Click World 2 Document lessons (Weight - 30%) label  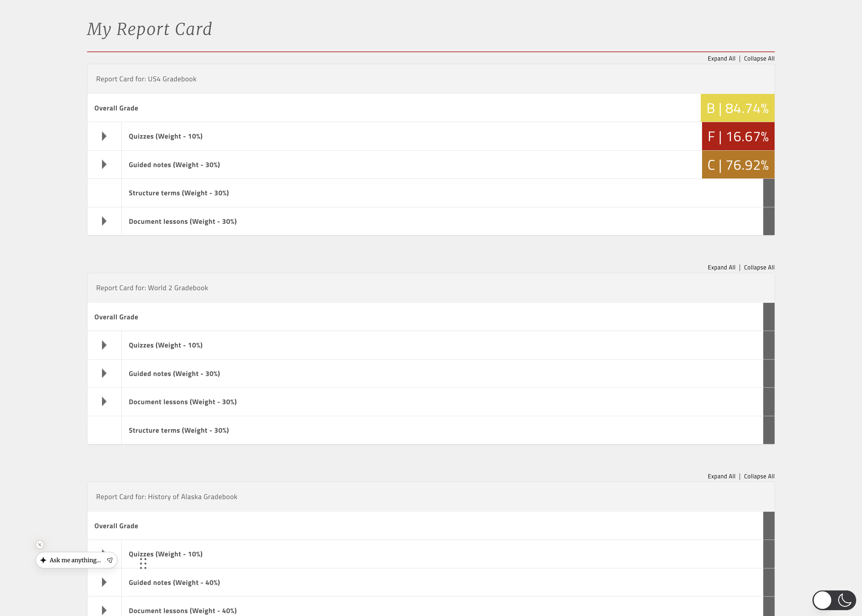(183, 402)
